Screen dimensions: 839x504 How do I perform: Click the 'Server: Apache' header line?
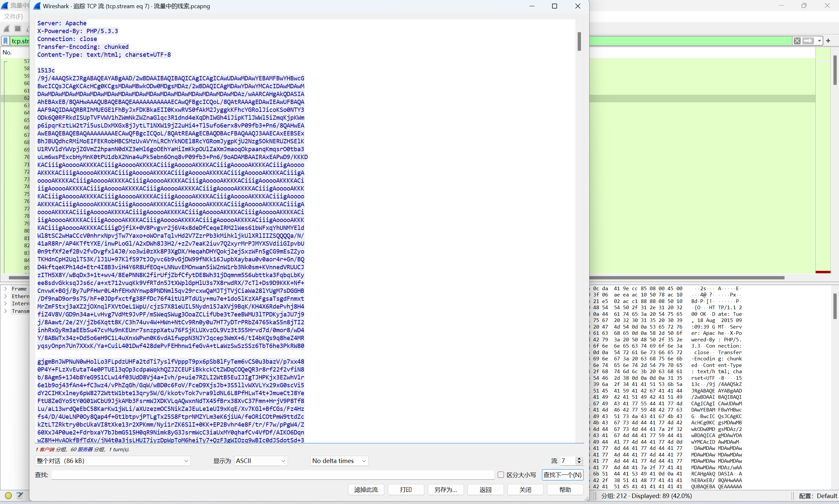(x=62, y=23)
